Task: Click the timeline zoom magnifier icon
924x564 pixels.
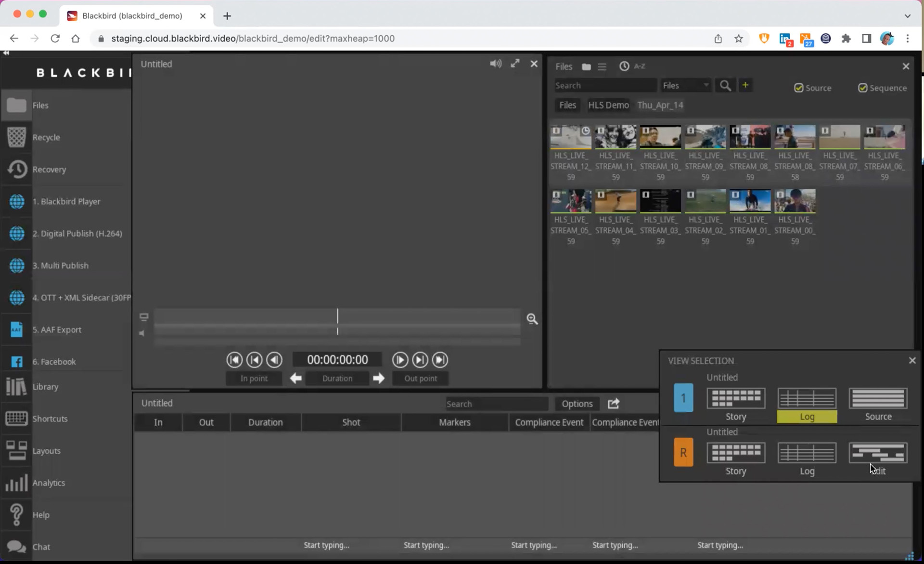Action: click(532, 319)
